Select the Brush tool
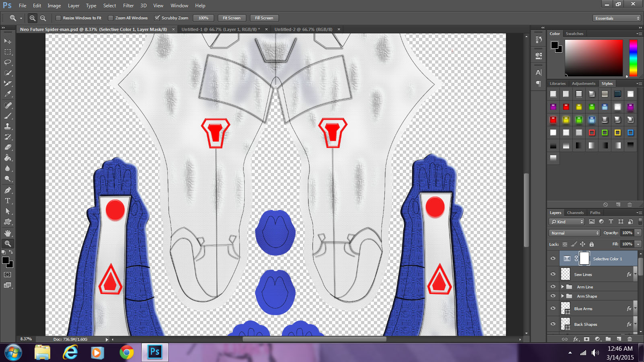 [8, 116]
